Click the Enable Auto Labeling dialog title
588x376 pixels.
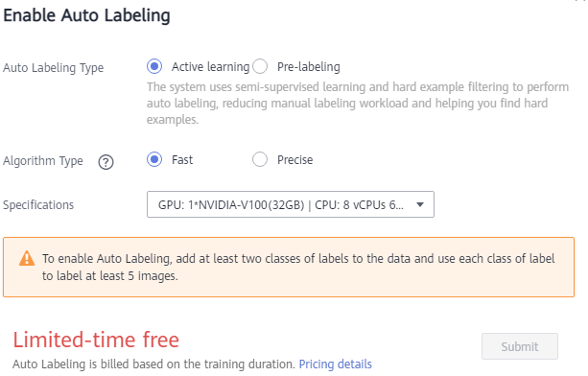pyautogui.click(x=86, y=15)
